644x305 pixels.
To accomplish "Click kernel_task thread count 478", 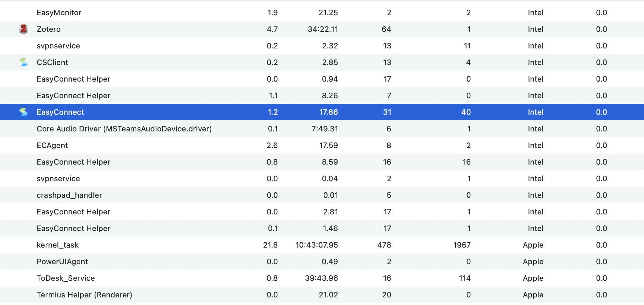I will pos(384,245).
